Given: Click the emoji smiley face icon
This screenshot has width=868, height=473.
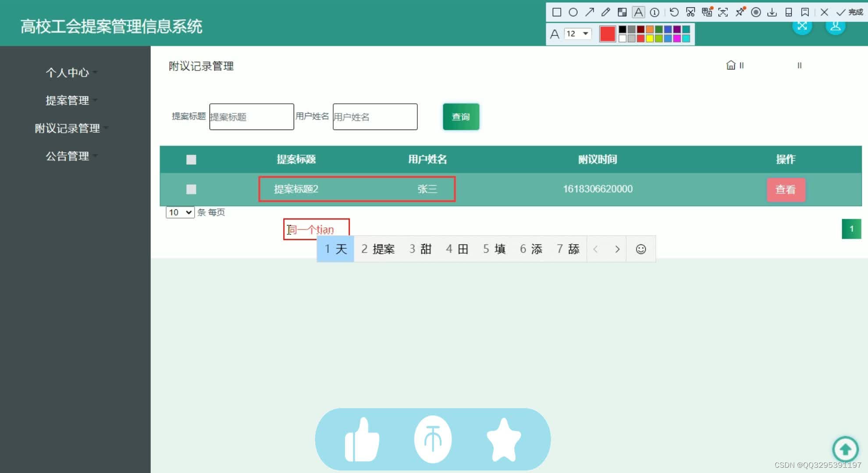Looking at the screenshot, I should (640, 249).
